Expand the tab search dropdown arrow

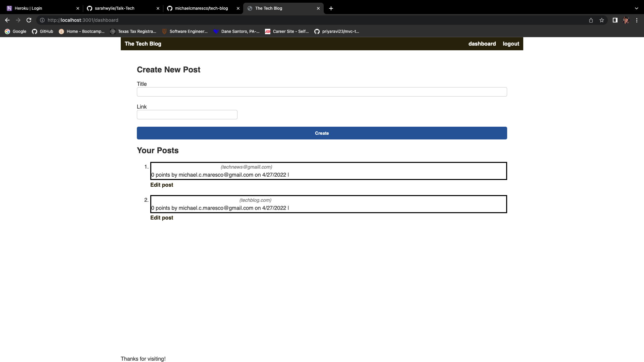coord(636,8)
